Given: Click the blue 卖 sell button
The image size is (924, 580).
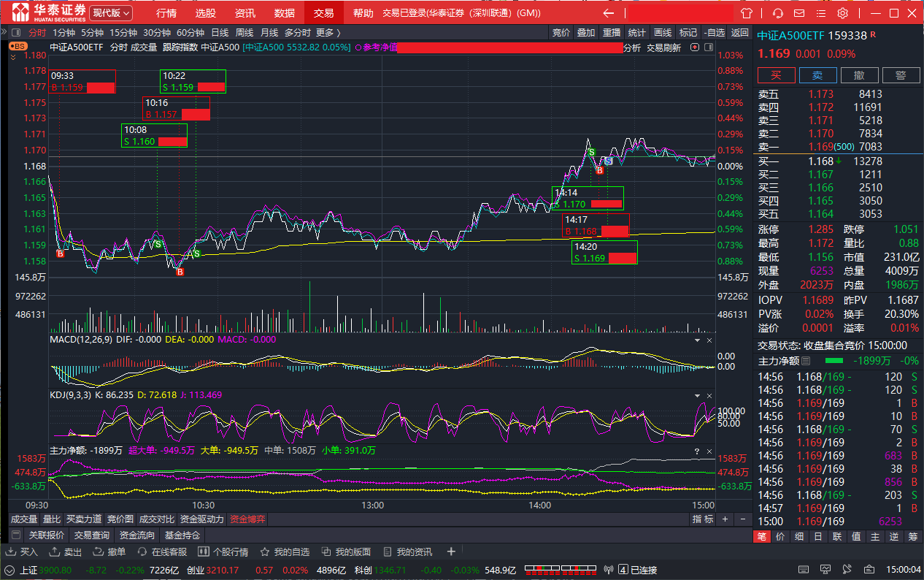Looking at the screenshot, I should tap(817, 75).
